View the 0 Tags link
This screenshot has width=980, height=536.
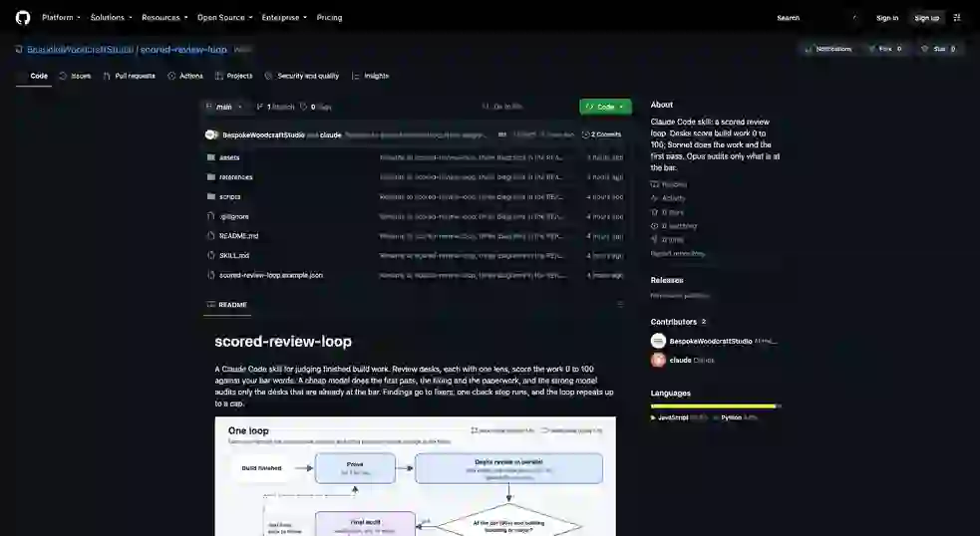click(x=316, y=107)
